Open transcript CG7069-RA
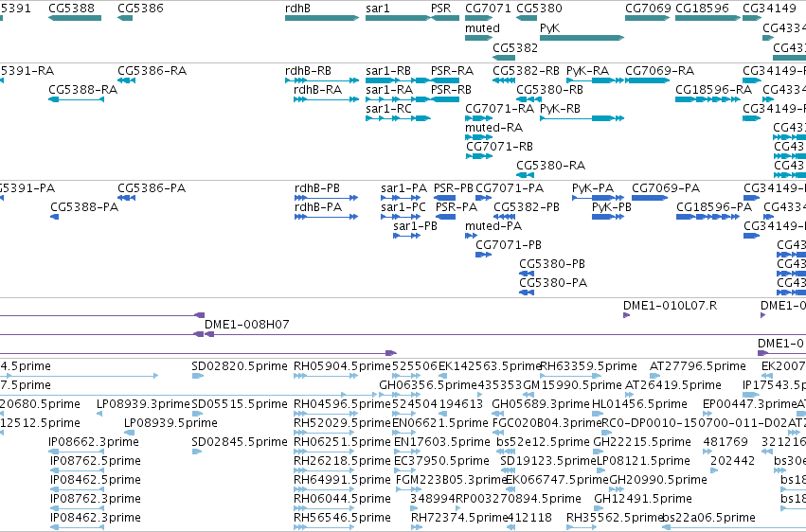 [648, 80]
